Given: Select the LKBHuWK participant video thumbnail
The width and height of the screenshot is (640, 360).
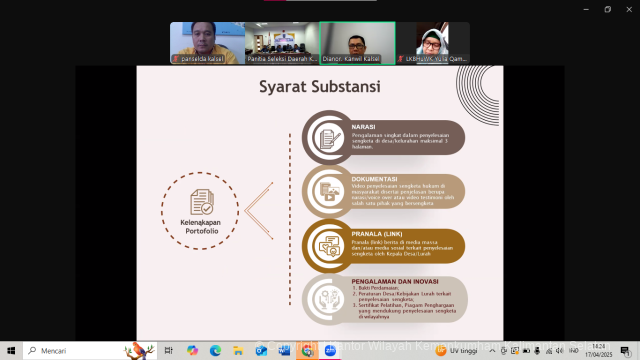Looking at the screenshot, I should 433,43.
